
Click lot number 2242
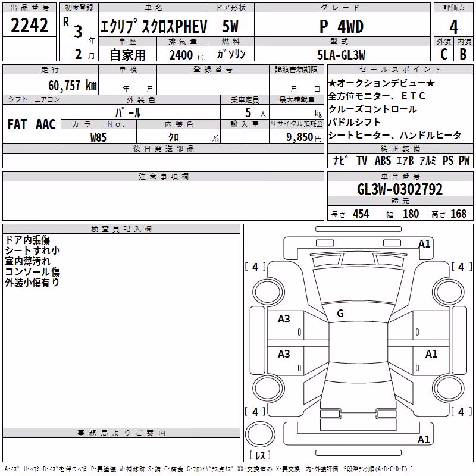point(29,25)
